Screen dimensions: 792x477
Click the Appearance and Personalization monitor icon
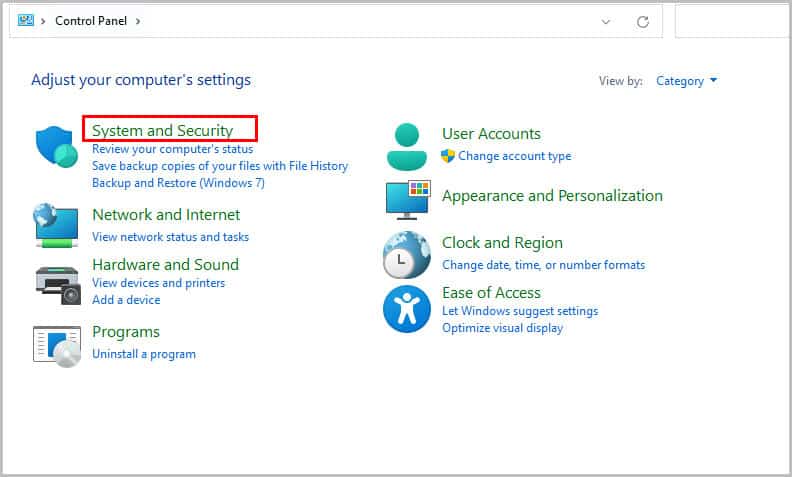pos(408,200)
